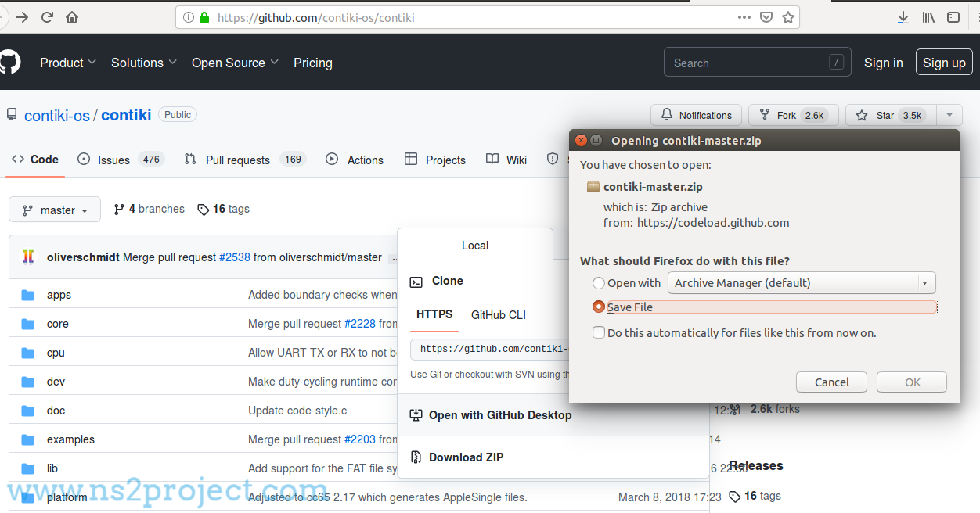The width and height of the screenshot is (980, 513).
Task: Expand the Product menu
Action: click(x=68, y=63)
